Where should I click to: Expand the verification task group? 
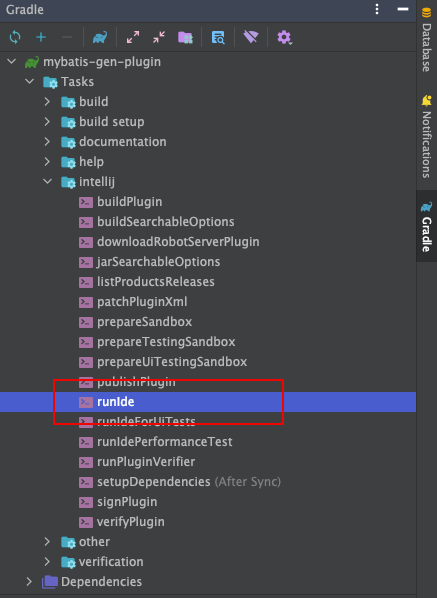coord(47,561)
